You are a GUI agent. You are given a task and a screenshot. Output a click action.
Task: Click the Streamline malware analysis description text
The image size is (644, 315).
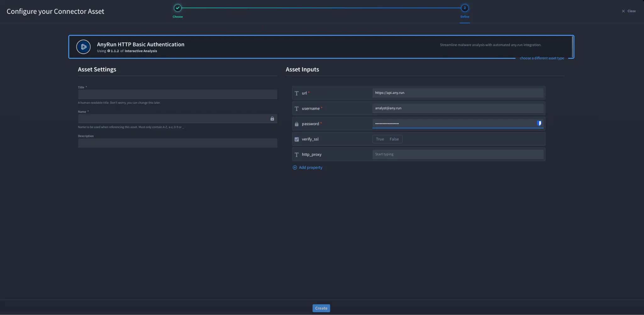pos(491,45)
